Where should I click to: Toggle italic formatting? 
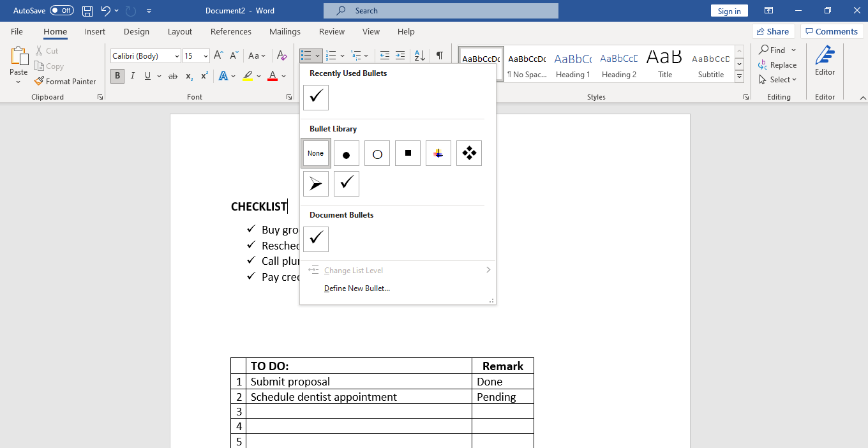tap(132, 76)
